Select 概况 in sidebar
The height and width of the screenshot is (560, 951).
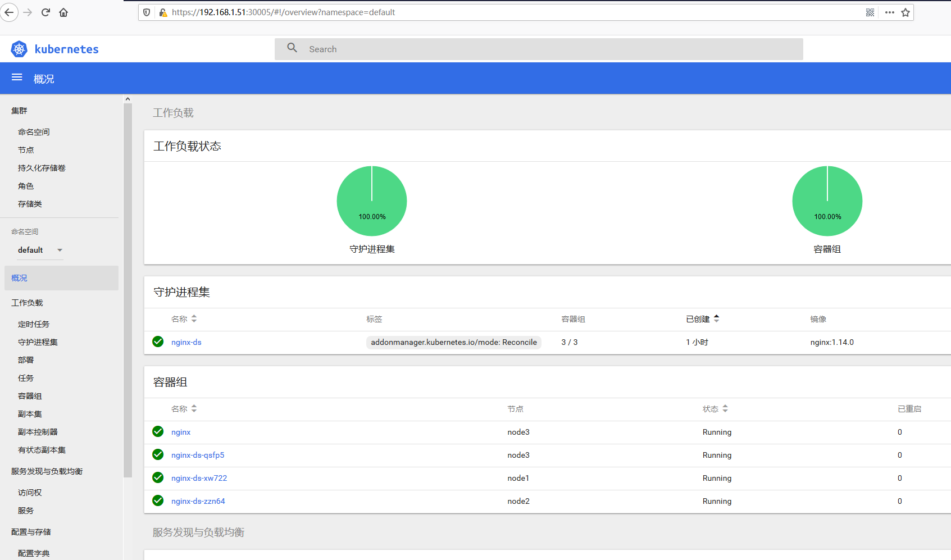tap(61, 278)
